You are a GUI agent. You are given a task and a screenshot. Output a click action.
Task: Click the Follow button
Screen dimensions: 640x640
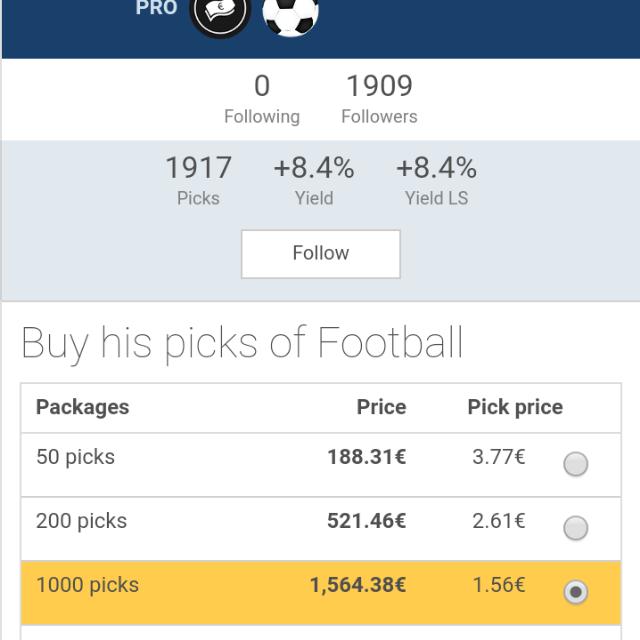point(321,254)
